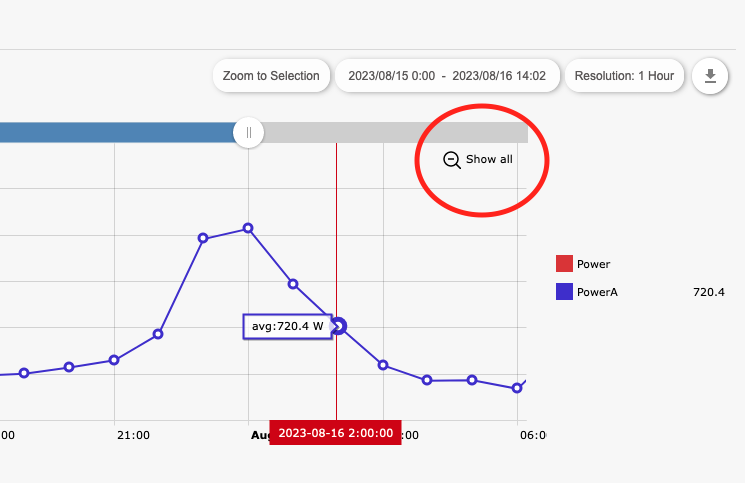Screen dimensions: 745x483
Task: Open the Resolution: 1 Hour dropdown
Action: (x=624, y=76)
